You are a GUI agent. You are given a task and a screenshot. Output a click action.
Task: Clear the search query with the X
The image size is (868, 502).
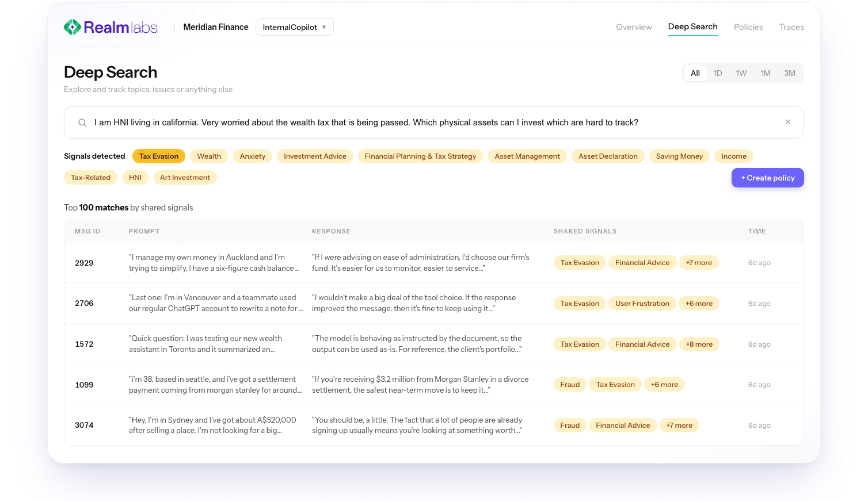click(788, 122)
